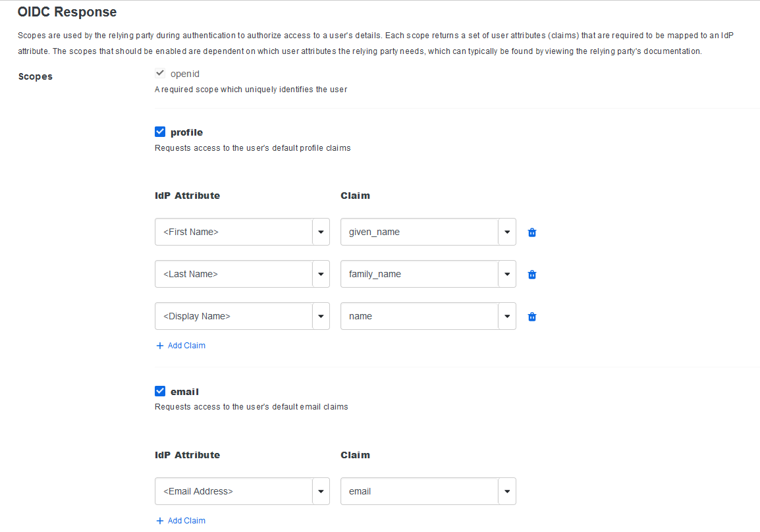Click inside the email claim text field
This screenshot has height=532, width=760.
[x=415, y=491]
